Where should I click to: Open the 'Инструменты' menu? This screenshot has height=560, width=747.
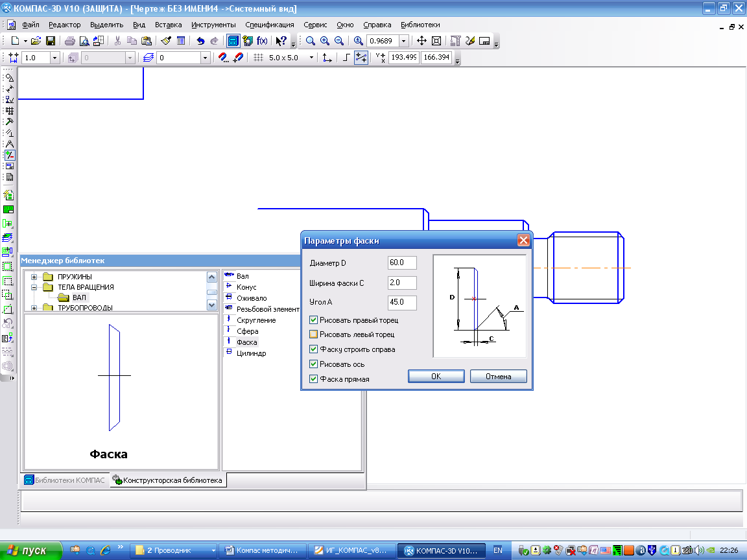tap(213, 25)
